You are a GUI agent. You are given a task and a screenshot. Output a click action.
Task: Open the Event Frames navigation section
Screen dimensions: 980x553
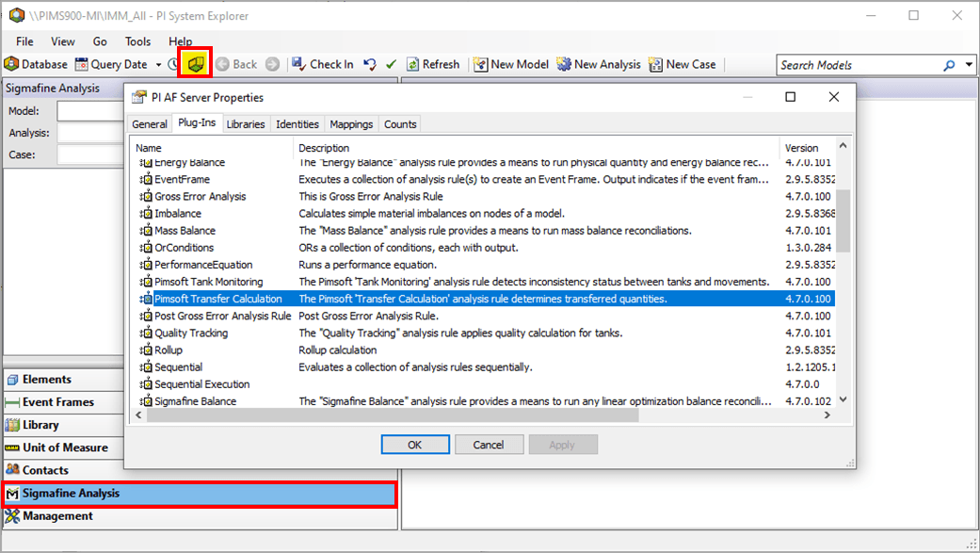pos(58,402)
